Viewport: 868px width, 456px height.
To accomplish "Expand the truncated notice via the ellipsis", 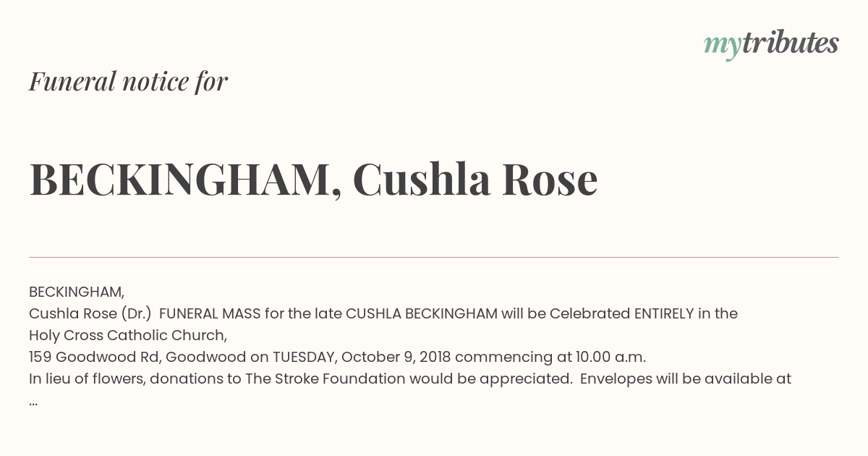I will 33,402.
